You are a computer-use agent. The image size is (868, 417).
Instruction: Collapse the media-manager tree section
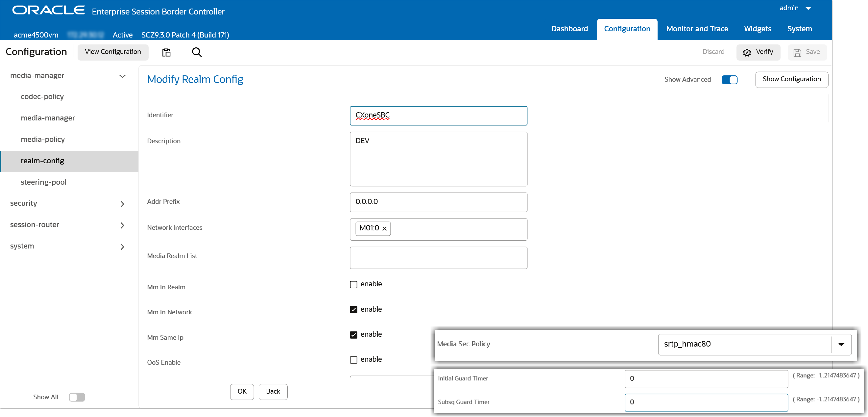coord(123,76)
